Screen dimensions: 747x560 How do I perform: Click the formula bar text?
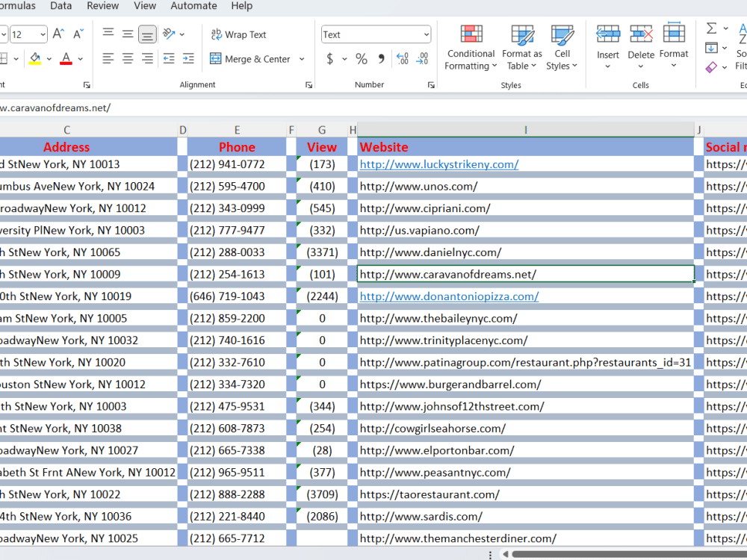tap(55, 108)
